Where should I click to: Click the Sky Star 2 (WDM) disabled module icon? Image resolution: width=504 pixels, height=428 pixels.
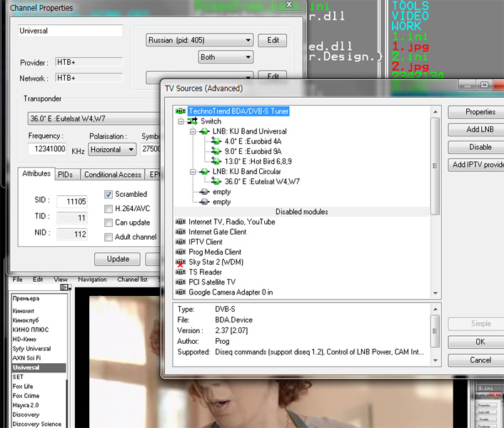180,263
